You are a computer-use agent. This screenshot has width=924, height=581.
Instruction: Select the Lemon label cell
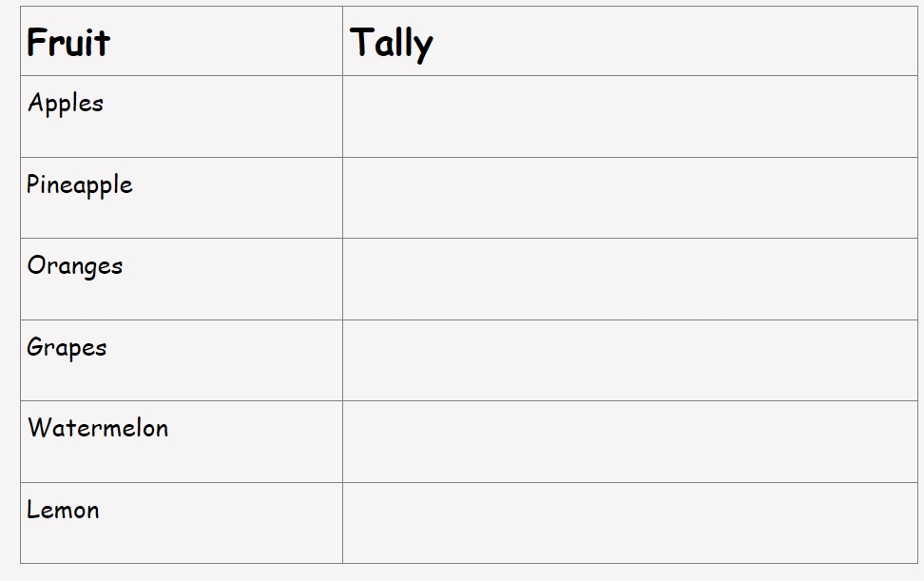182,523
